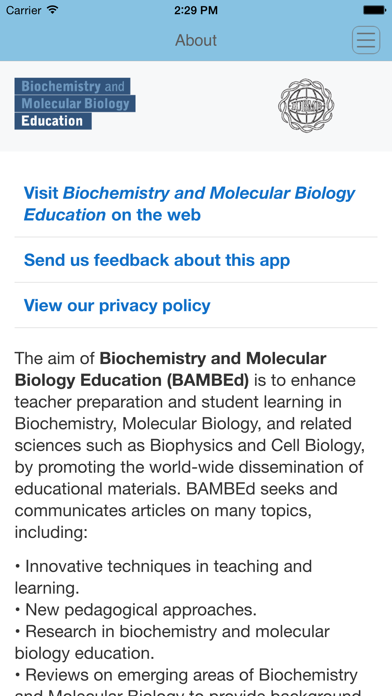Viewport: 392px width, 696px height.
Task: Open Send us feedback about this app
Action: pyautogui.click(x=157, y=260)
